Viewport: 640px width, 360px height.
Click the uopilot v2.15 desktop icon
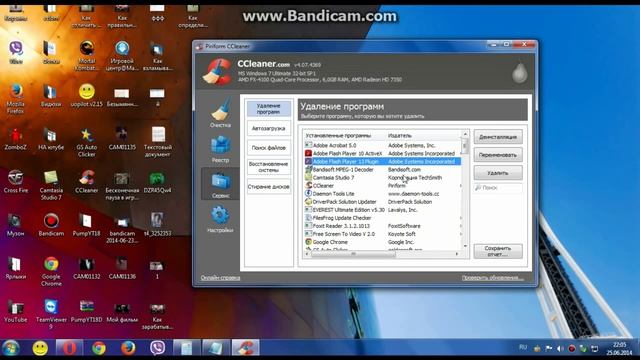click(87, 96)
